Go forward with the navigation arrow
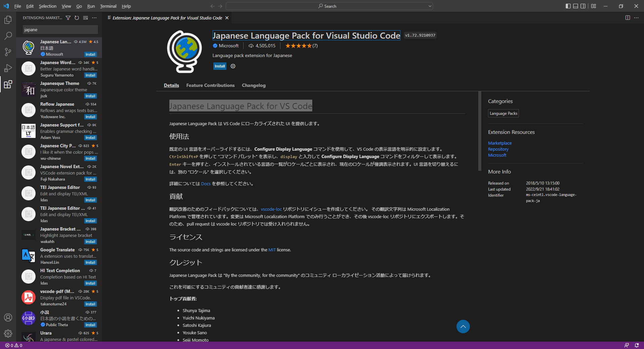 (x=220, y=6)
